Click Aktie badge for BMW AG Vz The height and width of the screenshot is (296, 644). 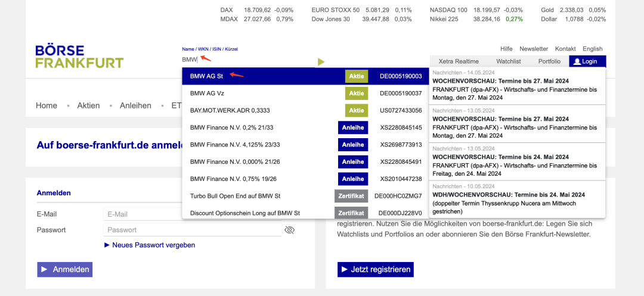click(x=357, y=94)
